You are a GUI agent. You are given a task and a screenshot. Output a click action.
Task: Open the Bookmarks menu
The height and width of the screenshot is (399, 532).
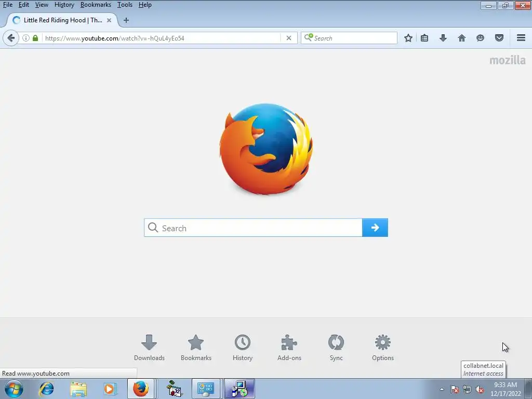[96, 5]
